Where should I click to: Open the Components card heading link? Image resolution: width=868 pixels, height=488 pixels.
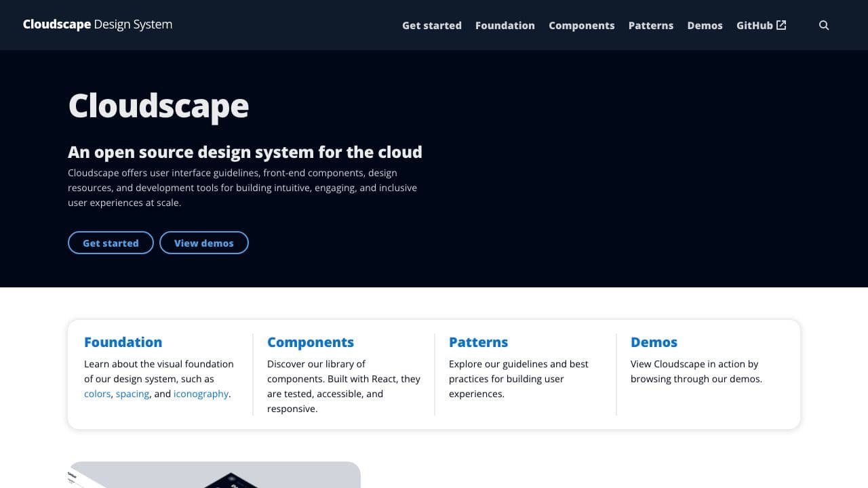[310, 342]
